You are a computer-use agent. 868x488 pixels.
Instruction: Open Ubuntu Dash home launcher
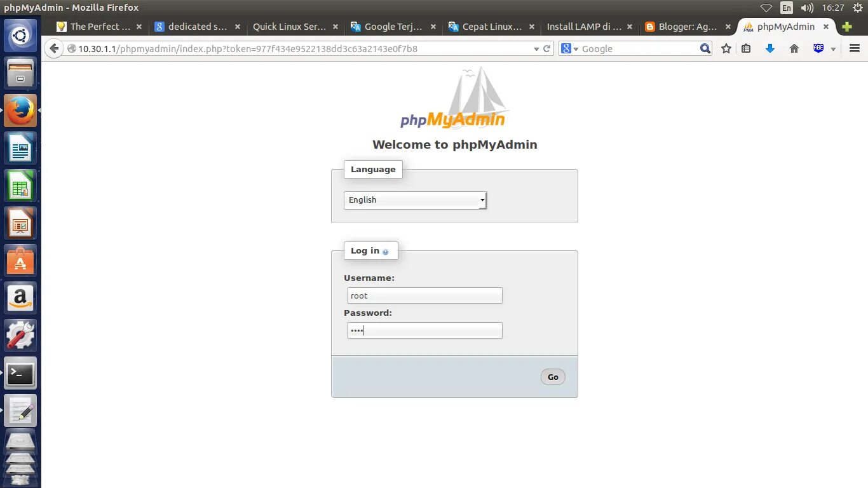click(x=20, y=36)
